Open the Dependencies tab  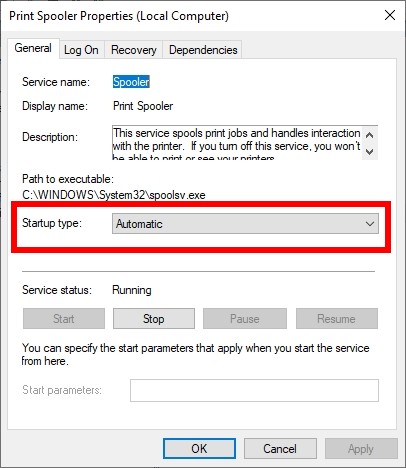203,50
